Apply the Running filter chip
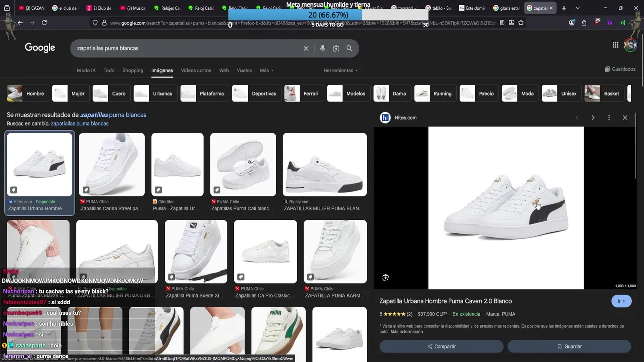This screenshot has height=362, width=644. click(x=435, y=94)
